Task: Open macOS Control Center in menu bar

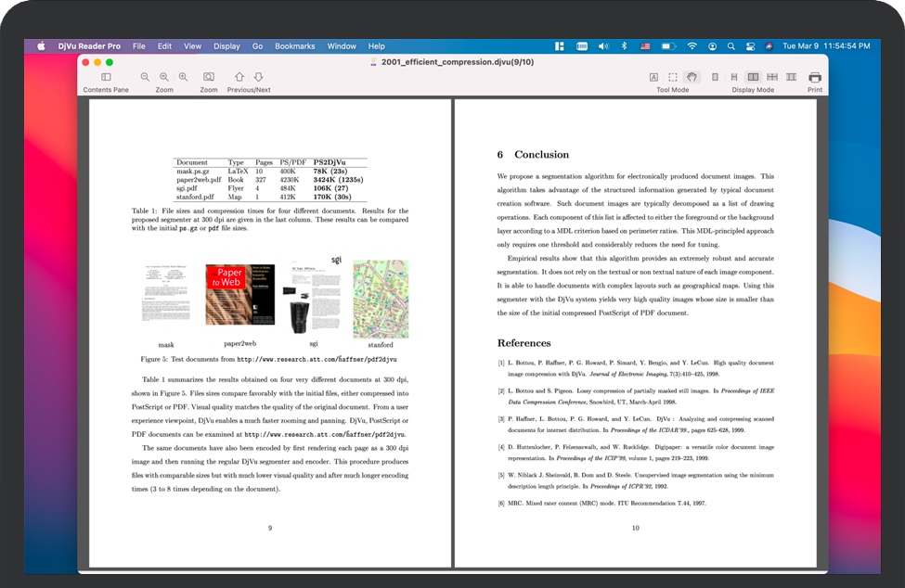Action: (x=750, y=45)
